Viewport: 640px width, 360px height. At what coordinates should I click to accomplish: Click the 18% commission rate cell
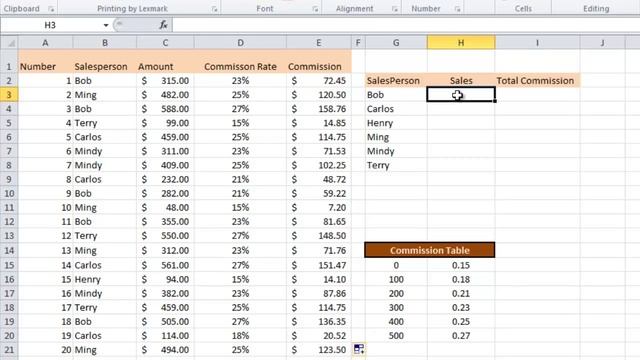click(x=240, y=336)
